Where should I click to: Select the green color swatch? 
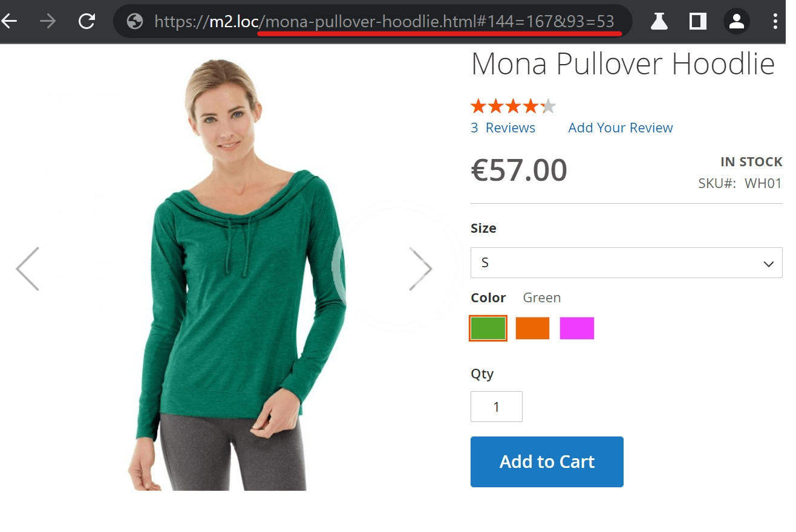pos(488,328)
